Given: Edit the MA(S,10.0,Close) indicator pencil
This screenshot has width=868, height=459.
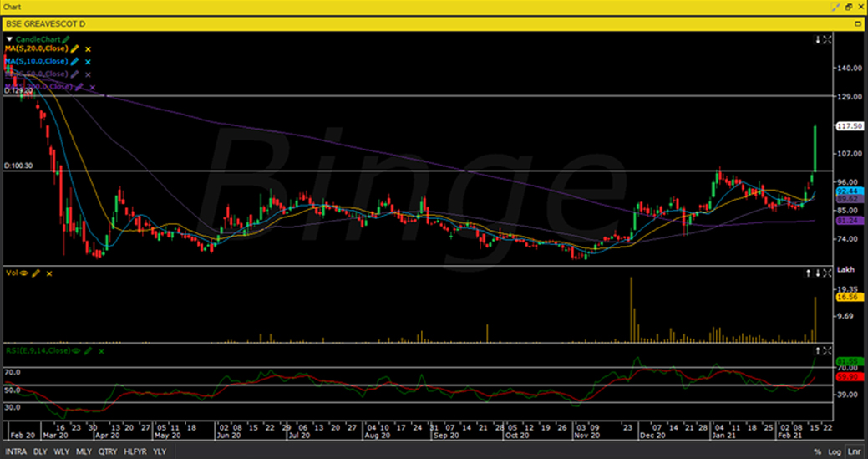Looking at the screenshot, I should (74, 62).
